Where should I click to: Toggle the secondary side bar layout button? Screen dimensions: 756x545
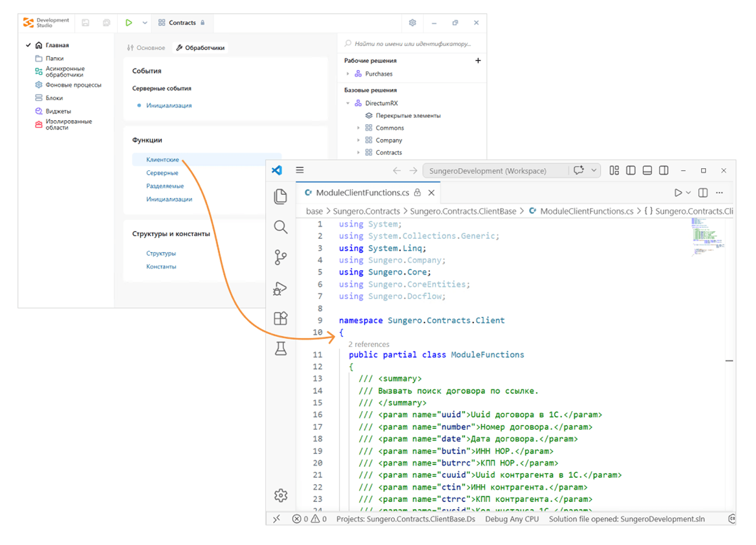click(x=664, y=171)
